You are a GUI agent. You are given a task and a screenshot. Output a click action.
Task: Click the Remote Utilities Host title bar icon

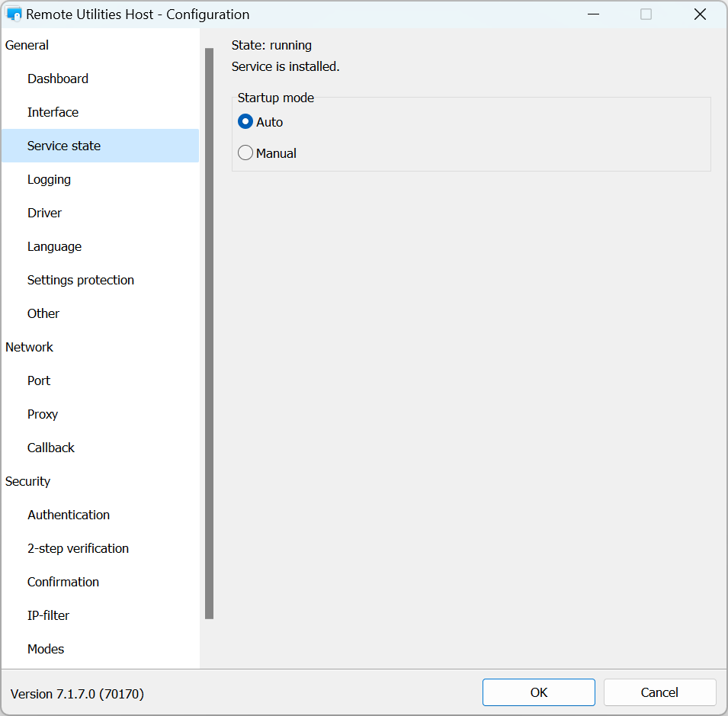coord(14,14)
